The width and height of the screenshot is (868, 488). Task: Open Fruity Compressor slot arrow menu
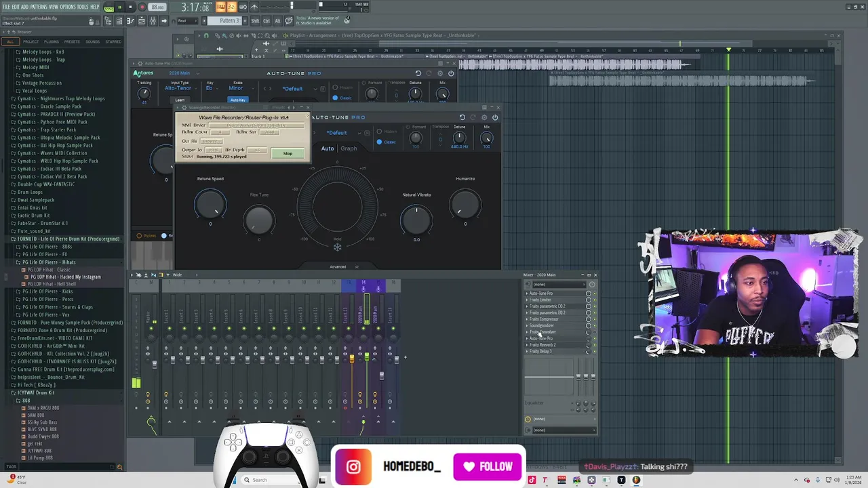(x=527, y=319)
